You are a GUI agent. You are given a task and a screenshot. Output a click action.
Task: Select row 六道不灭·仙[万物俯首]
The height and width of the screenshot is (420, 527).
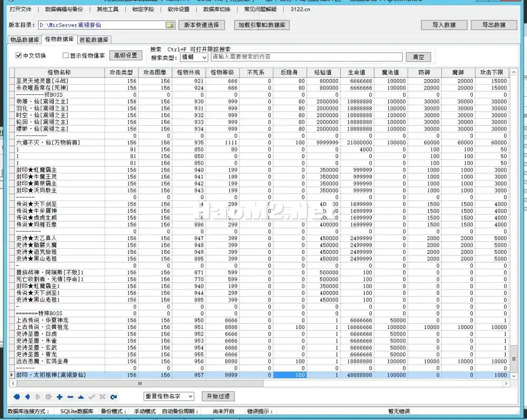click(259, 142)
